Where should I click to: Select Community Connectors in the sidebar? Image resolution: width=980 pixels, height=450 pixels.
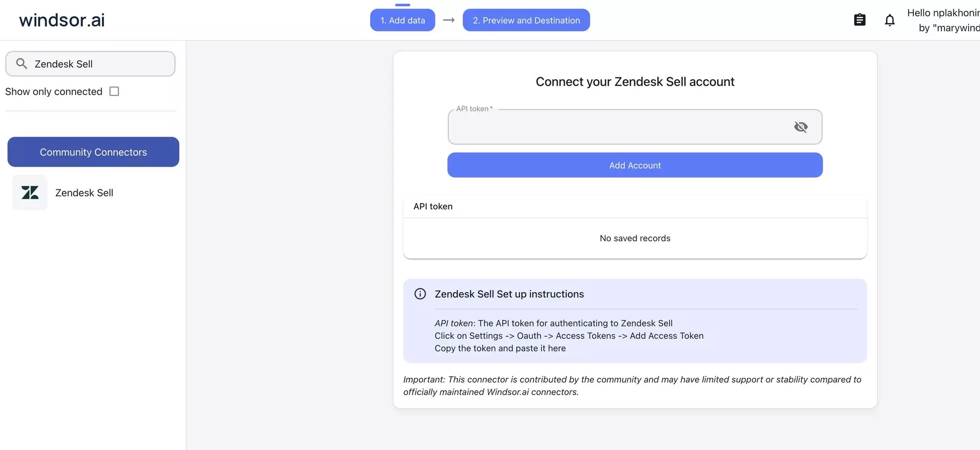[x=93, y=152]
